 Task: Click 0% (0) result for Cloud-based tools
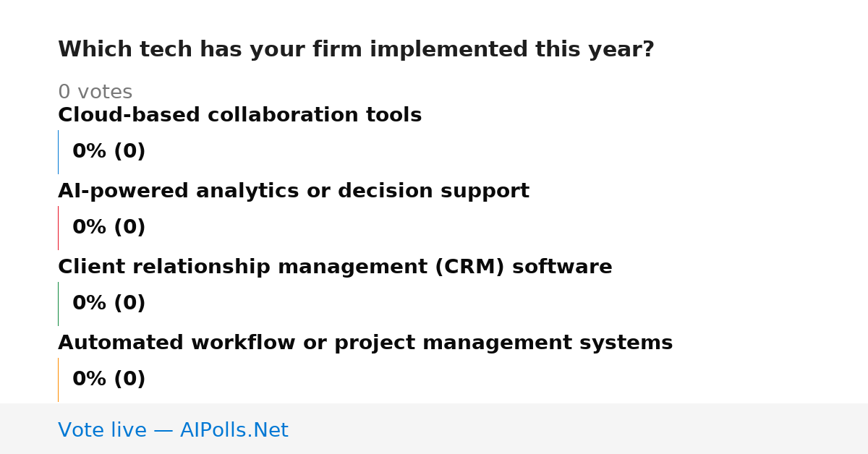pos(109,152)
